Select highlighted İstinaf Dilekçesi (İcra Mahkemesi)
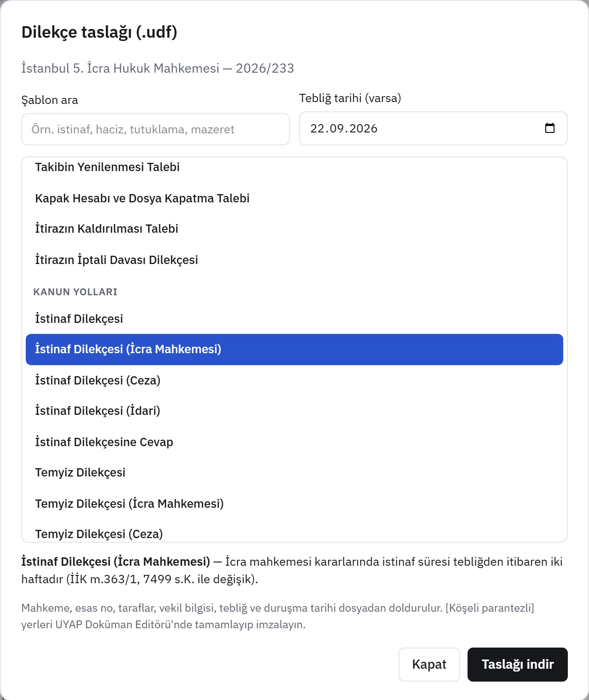The width and height of the screenshot is (589, 700). [294, 350]
